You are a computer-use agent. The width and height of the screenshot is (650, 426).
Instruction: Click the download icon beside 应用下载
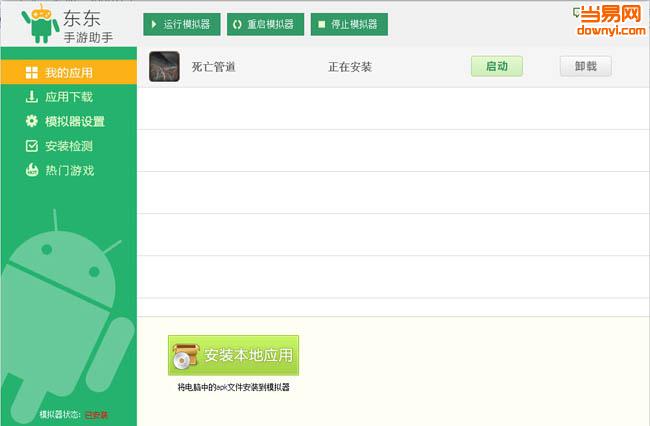(x=32, y=97)
